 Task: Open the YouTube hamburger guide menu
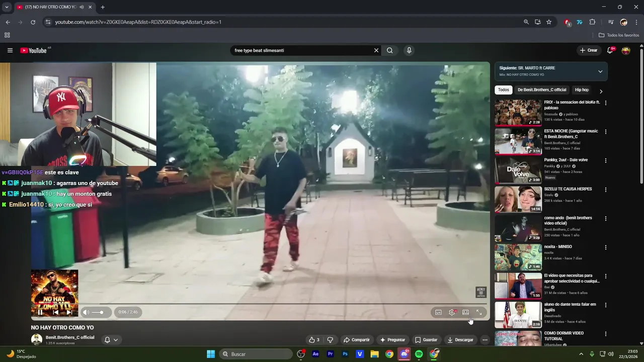tap(10, 50)
